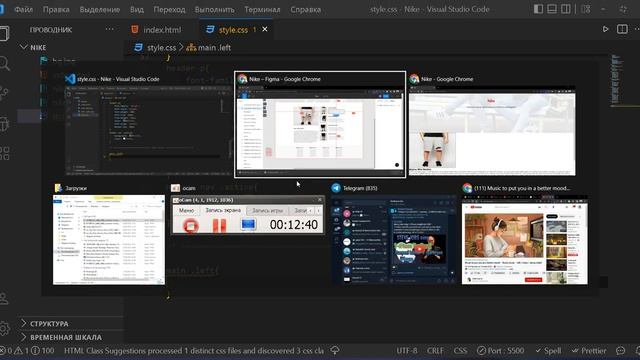The height and width of the screenshot is (360, 640).
Task: Toggle the primary sidebar layout icon
Action: (x=538, y=9)
